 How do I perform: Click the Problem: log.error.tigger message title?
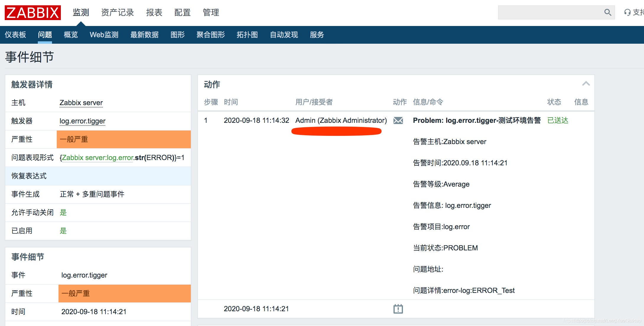477,120
